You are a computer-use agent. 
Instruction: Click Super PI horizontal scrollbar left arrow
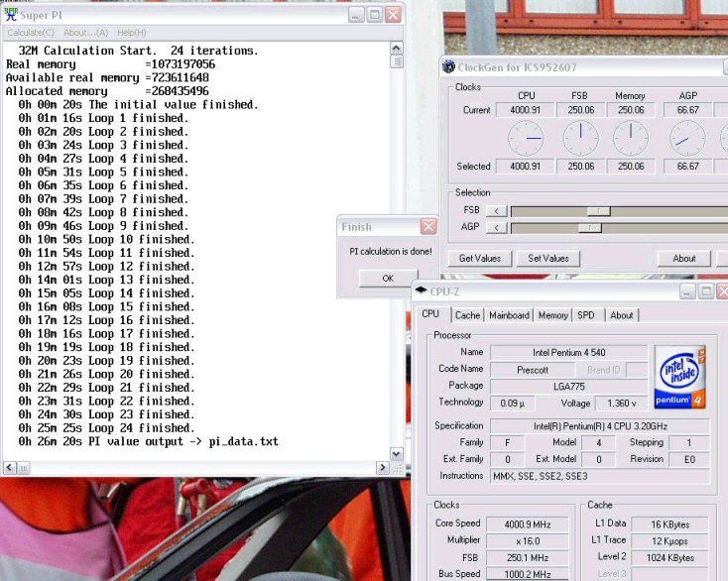click(10, 468)
